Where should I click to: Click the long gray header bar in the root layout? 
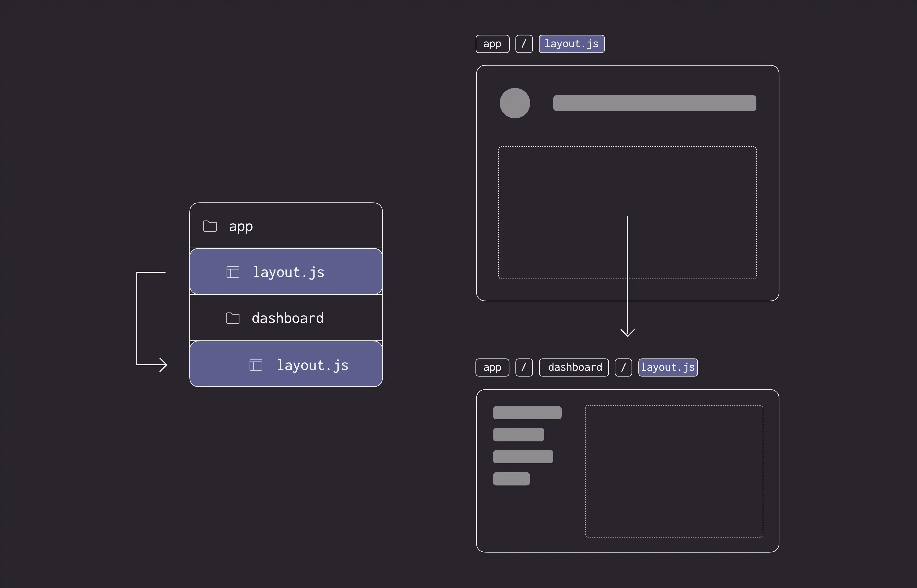655,103
